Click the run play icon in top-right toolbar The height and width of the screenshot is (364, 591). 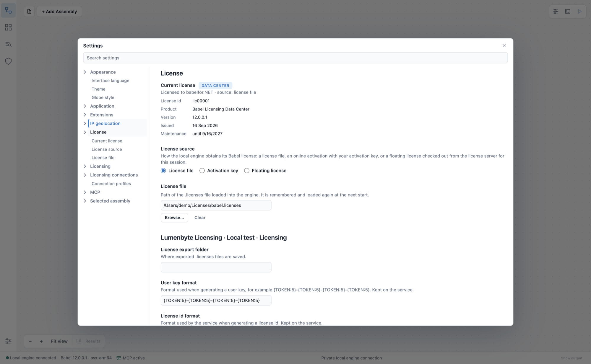point(579,11)
